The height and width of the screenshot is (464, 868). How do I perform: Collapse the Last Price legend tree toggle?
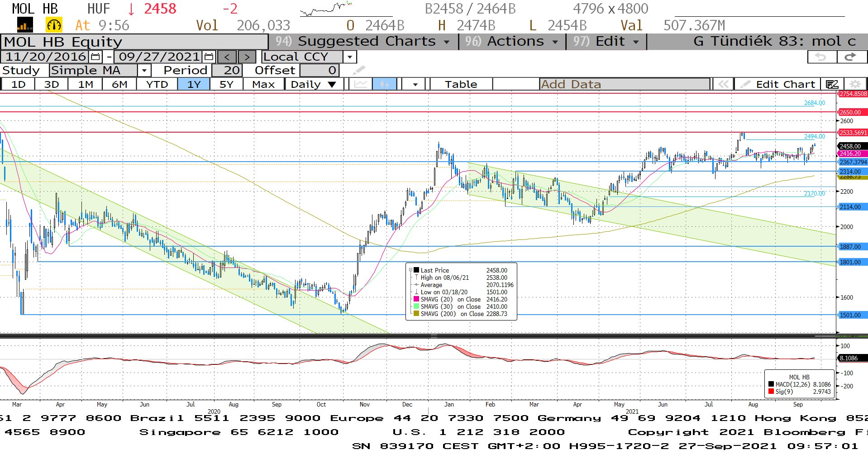[x=410, y=270]
